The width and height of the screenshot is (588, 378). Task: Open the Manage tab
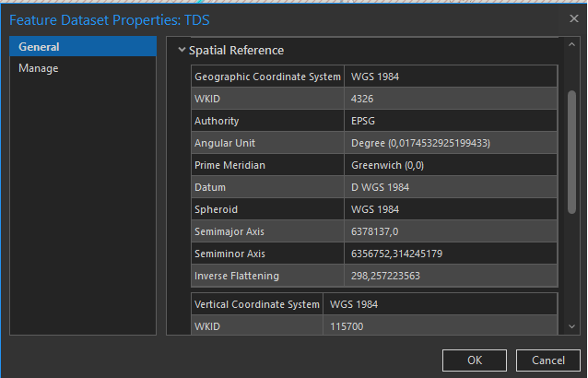[x=39, y=68]
